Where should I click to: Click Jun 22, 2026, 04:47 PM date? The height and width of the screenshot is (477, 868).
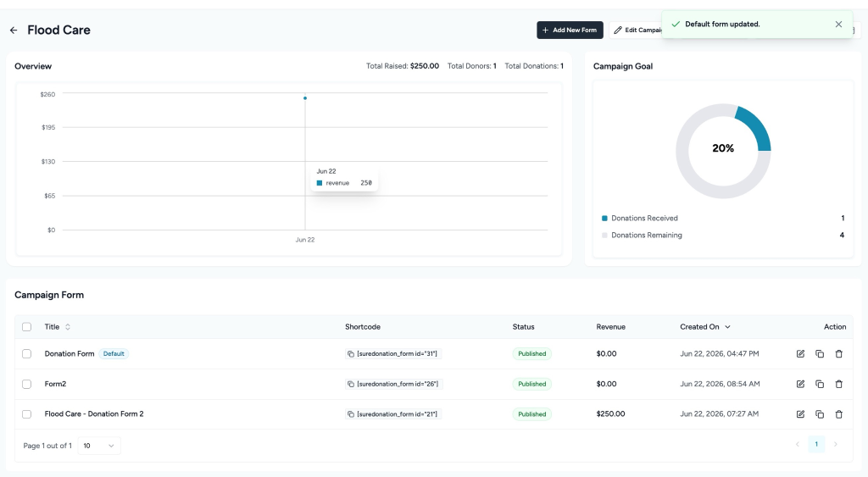[x=720, y=353]
